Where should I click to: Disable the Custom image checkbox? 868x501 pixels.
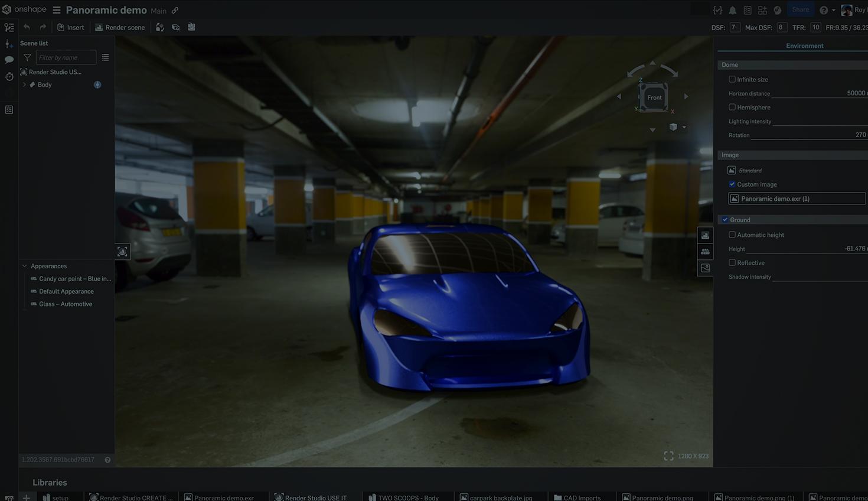point(732,184)
